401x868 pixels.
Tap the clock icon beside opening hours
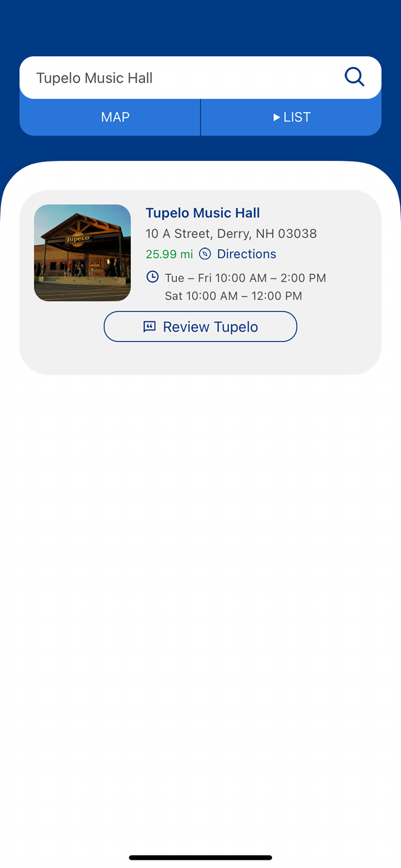(152, 277)
